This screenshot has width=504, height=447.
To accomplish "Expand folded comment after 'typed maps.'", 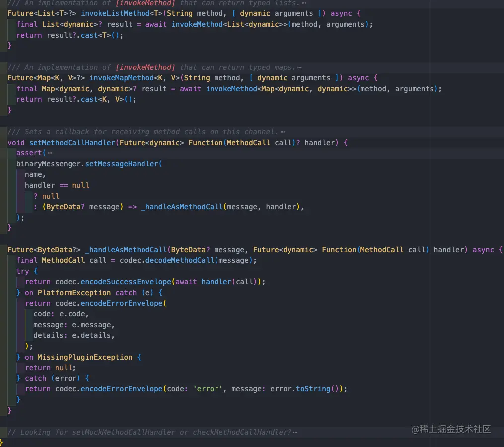I will tap(299, 67).
